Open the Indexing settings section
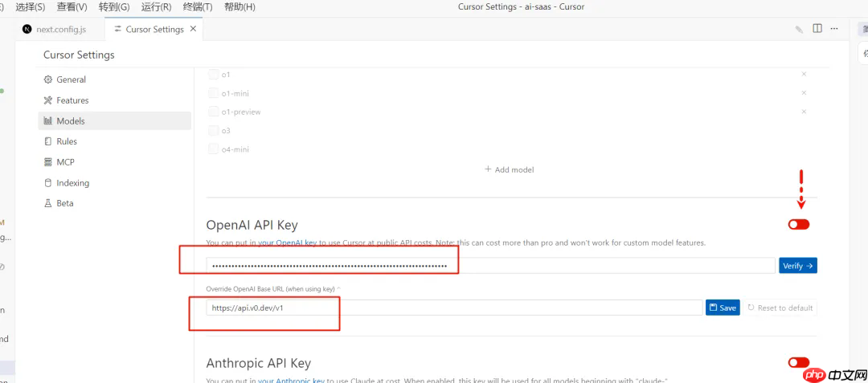Screen dimensions: 868x383 (x=72, y=183)
